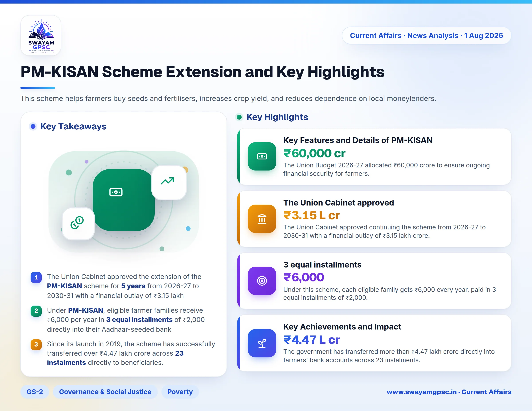The height and width of the screenshot is (411, 532).
Task: Click the ₹60,000 cr figure
Action: pyautogui.click(x=314, y=153)
